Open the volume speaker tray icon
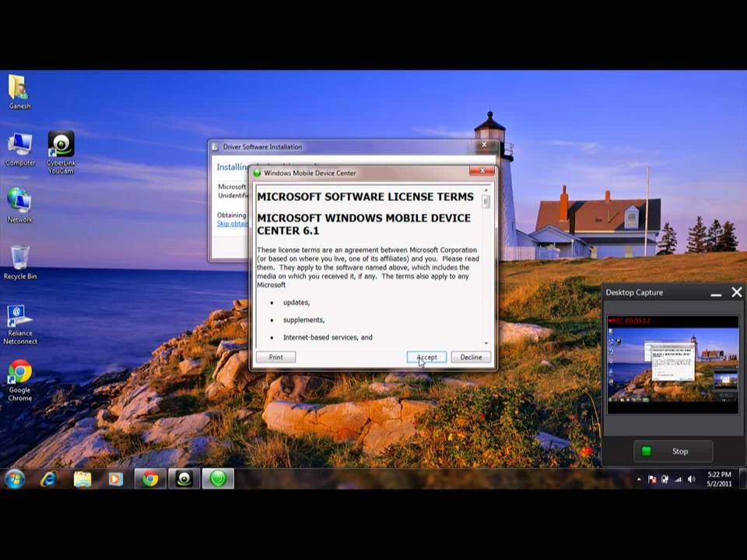Viewport: 747px width, 560px height. click(x=691, y=480)
